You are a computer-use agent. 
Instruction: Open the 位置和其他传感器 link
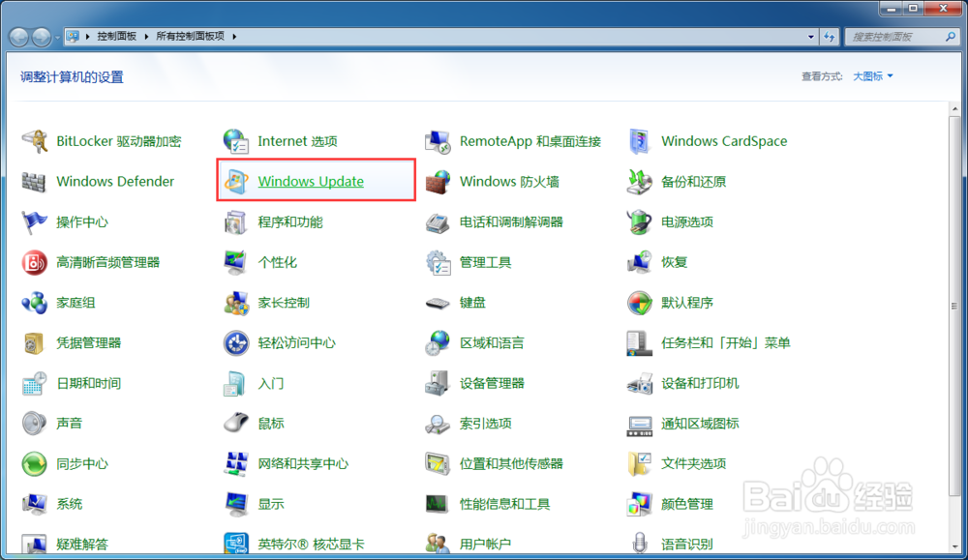coord(511,464)
